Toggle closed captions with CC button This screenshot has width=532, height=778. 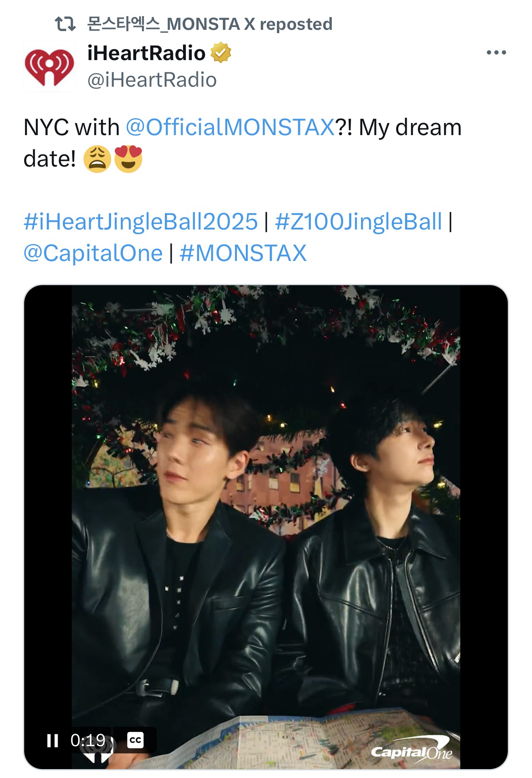coord(135,740)
